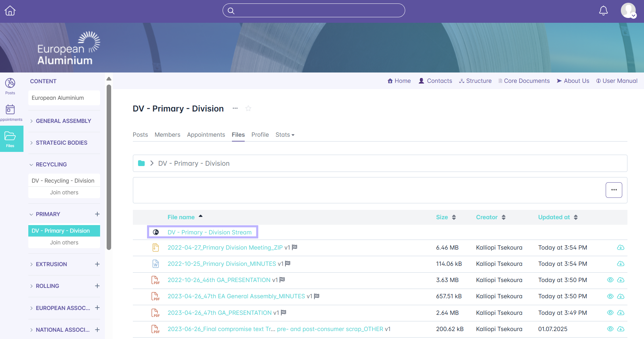
Task: Download the 2022-04-27 Primary Division Meeting ZIP
Action: click(621, 248)
